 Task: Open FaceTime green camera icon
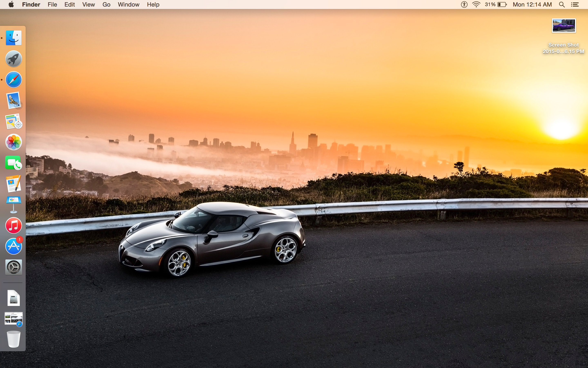pos(14,163)
